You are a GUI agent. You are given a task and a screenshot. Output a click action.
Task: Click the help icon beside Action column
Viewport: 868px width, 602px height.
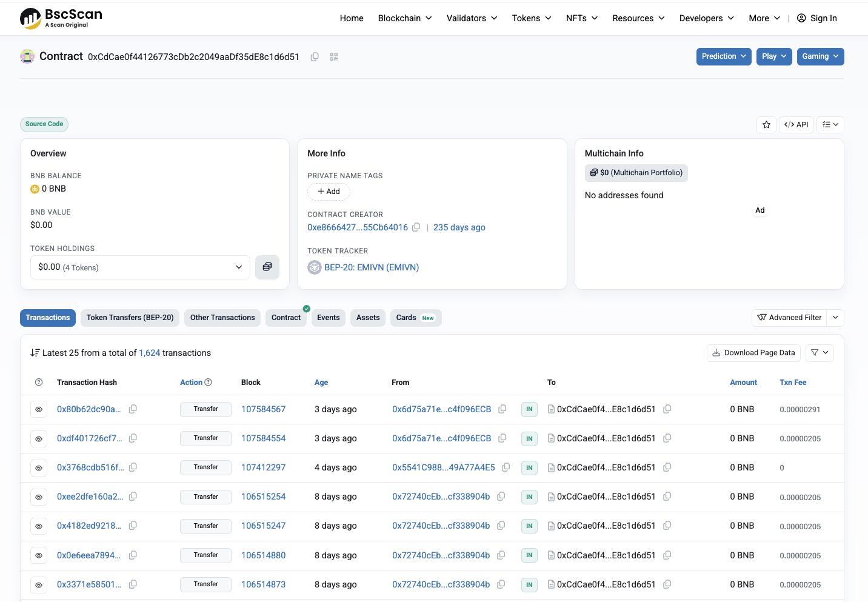tap(209, 383)
